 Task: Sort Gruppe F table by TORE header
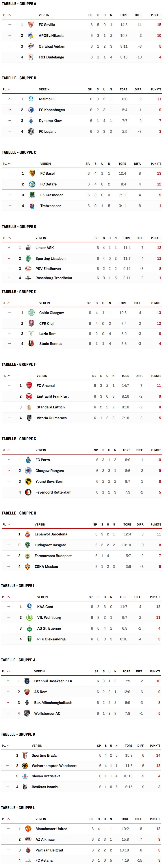(x=125, y=376)
